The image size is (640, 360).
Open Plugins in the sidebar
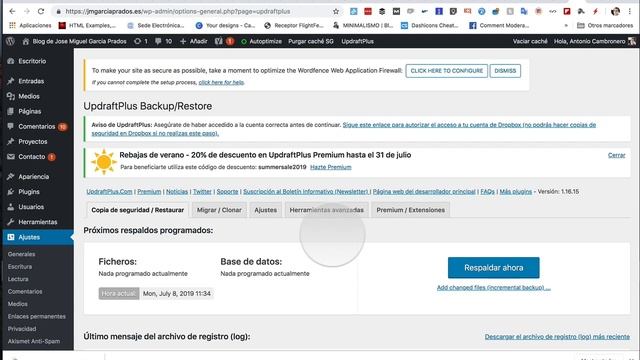(x=29, y=192)
